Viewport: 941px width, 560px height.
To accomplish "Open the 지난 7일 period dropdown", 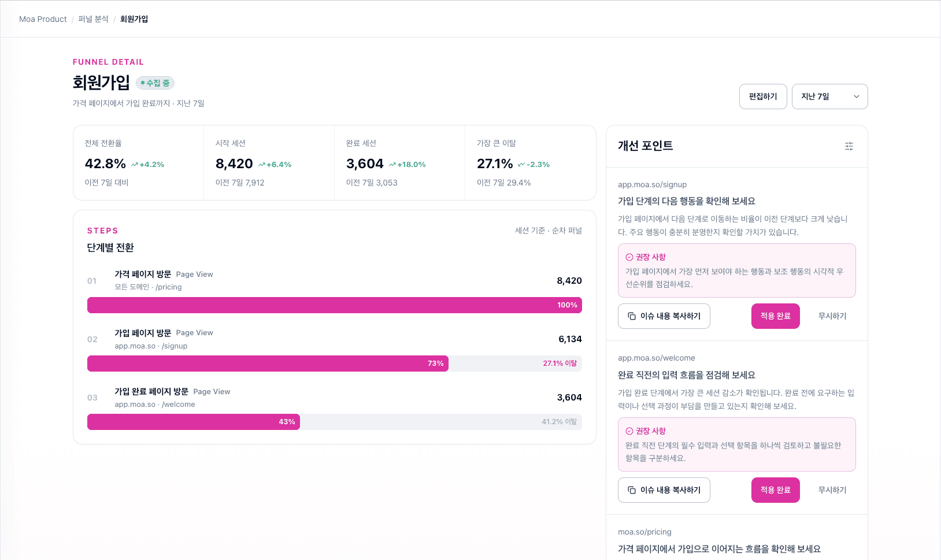I will tap(829, 97).
